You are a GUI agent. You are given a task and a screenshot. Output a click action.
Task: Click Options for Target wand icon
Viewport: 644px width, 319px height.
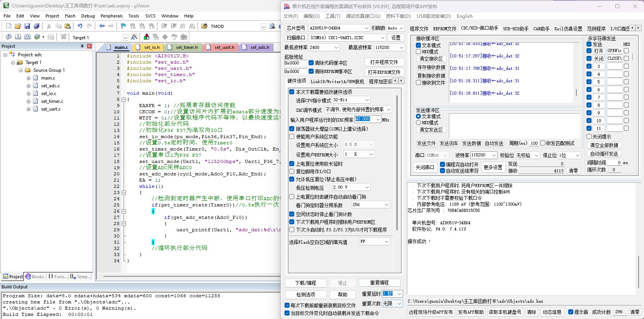pyautogui.click(x=134, y=37)
